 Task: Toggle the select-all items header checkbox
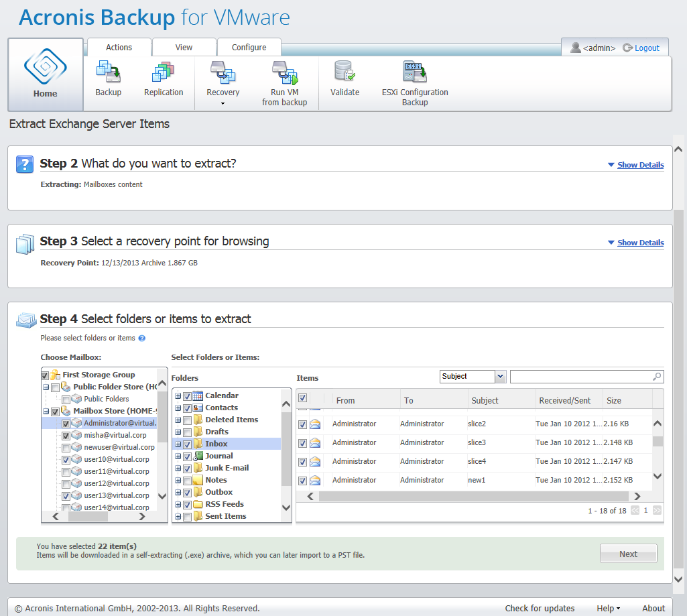tap(302, 397)
